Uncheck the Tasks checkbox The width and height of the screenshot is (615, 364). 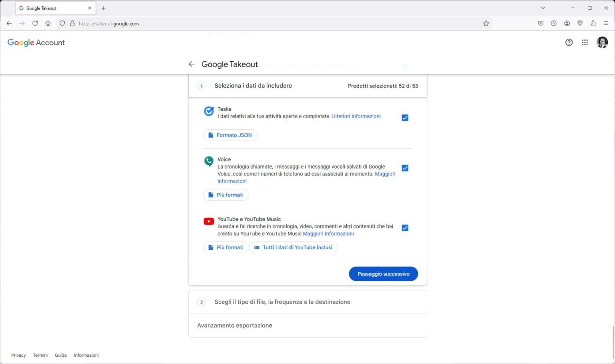(405, 118)
